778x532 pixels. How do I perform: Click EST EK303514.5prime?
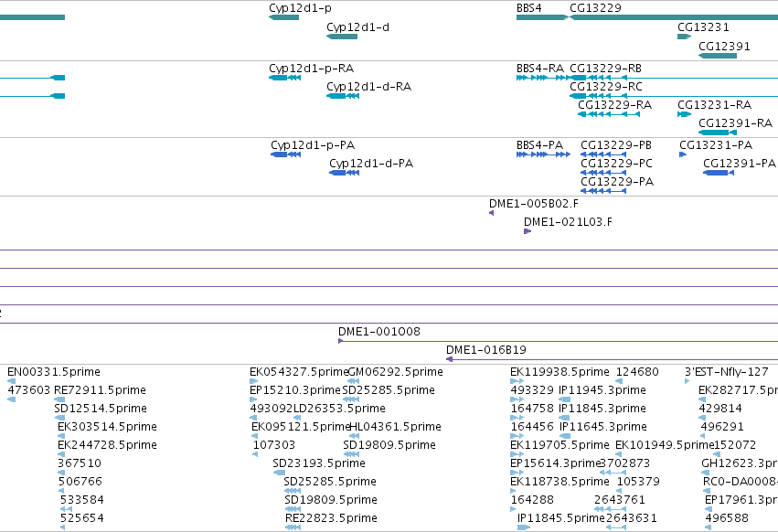click(61, 436)
